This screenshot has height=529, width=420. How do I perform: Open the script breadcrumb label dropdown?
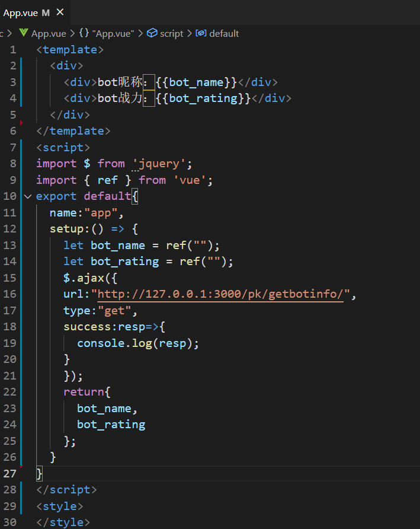point(172,34)
